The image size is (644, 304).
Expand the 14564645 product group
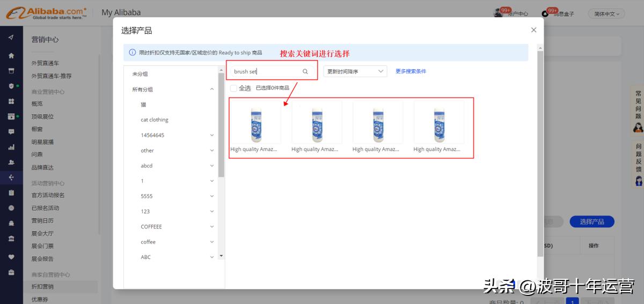click(211, 135)
